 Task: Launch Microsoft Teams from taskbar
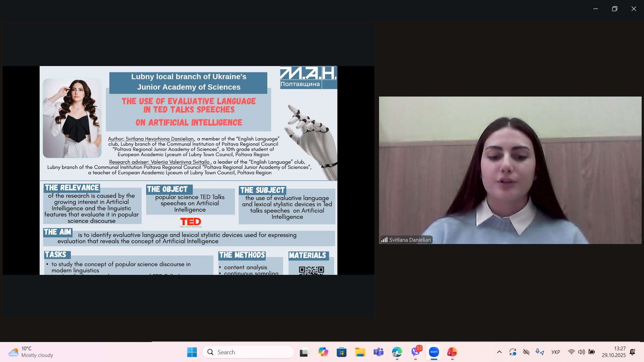tap(379, 352)
